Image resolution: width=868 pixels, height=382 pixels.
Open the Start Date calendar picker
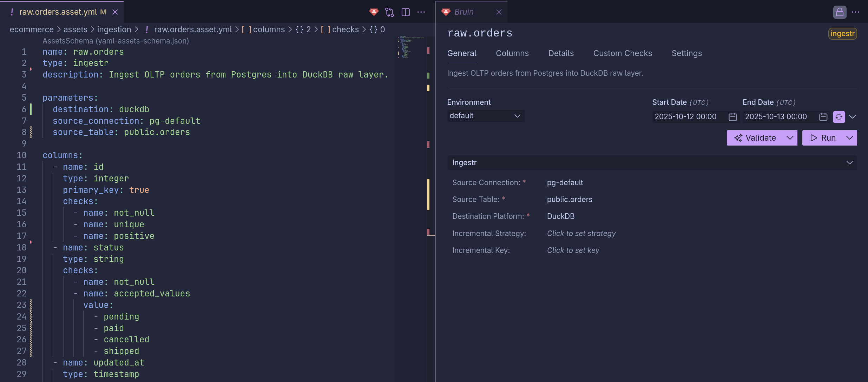[732, 117]
